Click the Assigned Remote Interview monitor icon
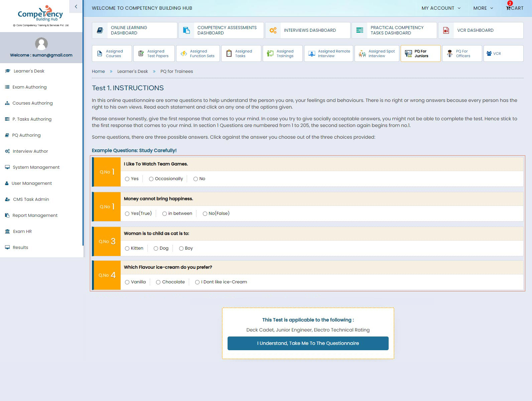 click(x=312, y=53)
